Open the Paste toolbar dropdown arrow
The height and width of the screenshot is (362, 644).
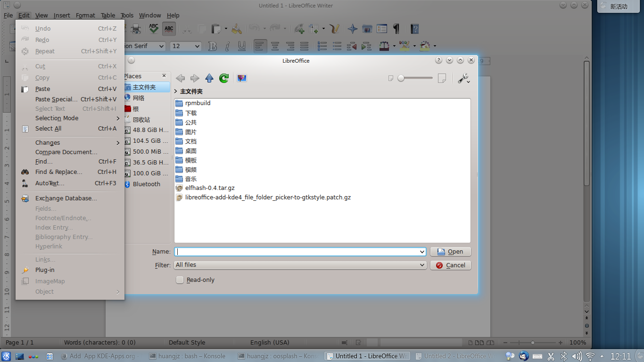coord(226,29)
